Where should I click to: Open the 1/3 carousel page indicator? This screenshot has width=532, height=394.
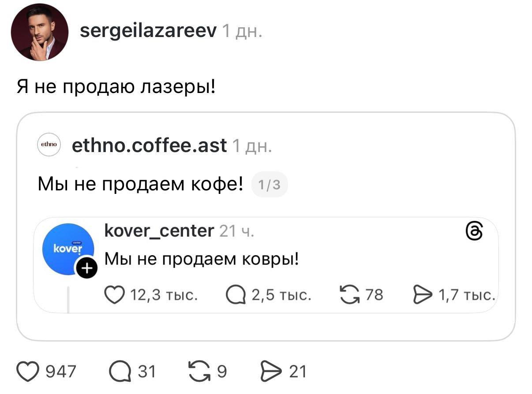(x=270, y=184)
